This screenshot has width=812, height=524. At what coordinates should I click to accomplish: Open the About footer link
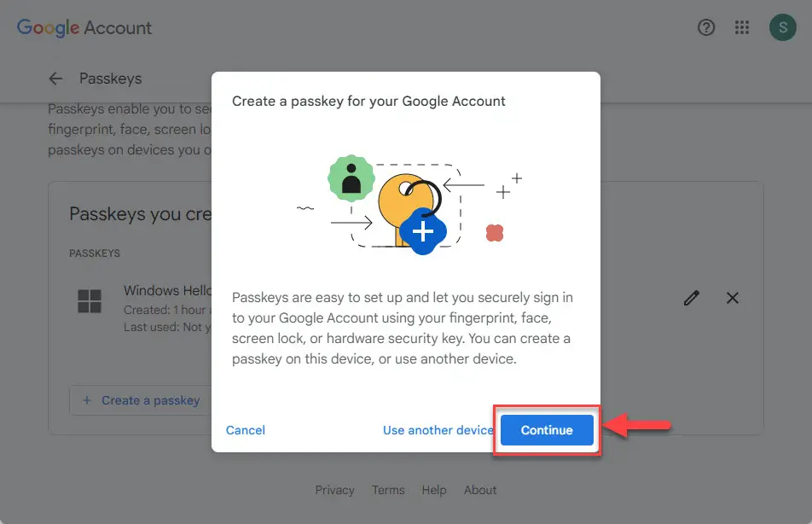click(x=480, y=490)
